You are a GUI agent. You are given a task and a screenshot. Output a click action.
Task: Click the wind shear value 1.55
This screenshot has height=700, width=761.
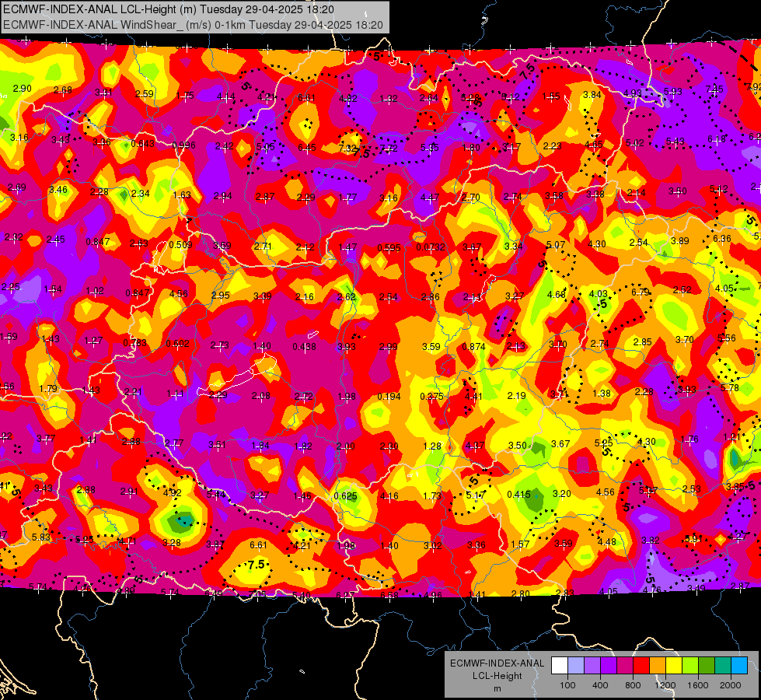point(551,96)
